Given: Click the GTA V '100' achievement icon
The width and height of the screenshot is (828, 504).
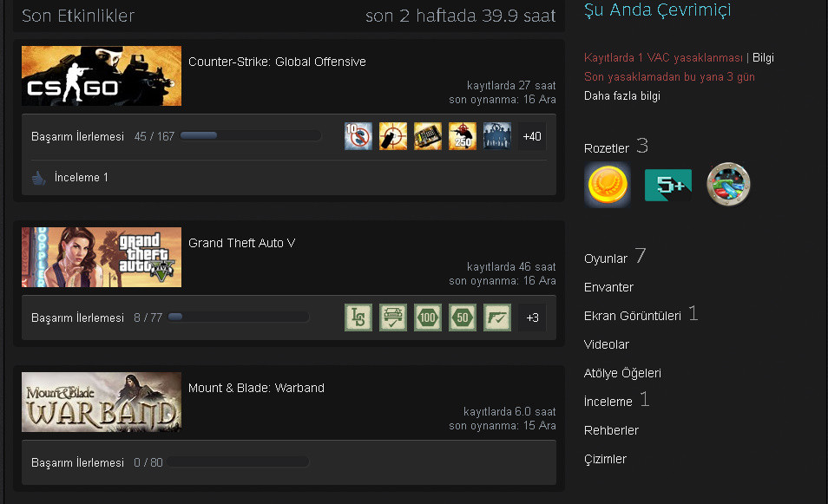Looking at the screenshot, I should [x=428, y=317].
